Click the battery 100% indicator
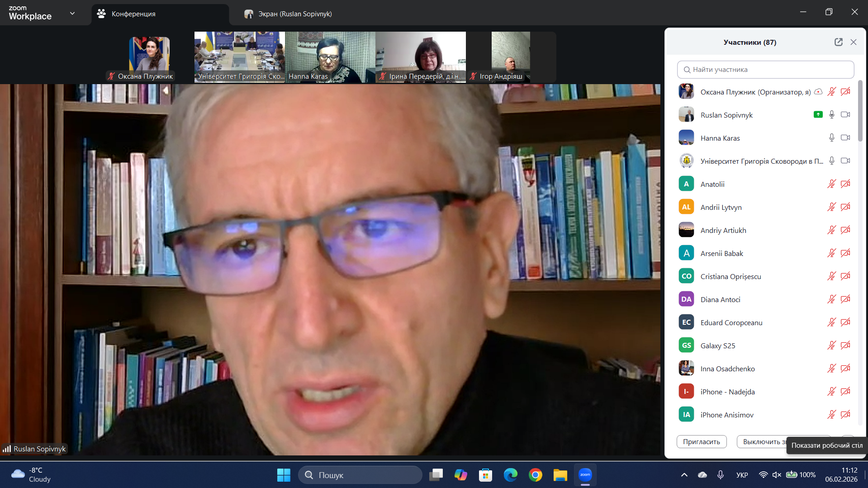Image resolution: width=868 pixels, height=488 pixels. (x=801, y=475)
